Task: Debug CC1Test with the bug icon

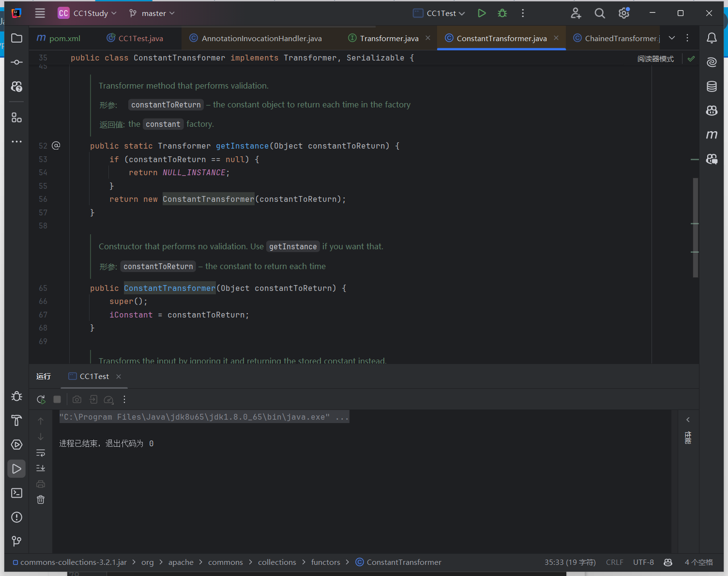Action: pyautogui.click(x=502, y=14)
